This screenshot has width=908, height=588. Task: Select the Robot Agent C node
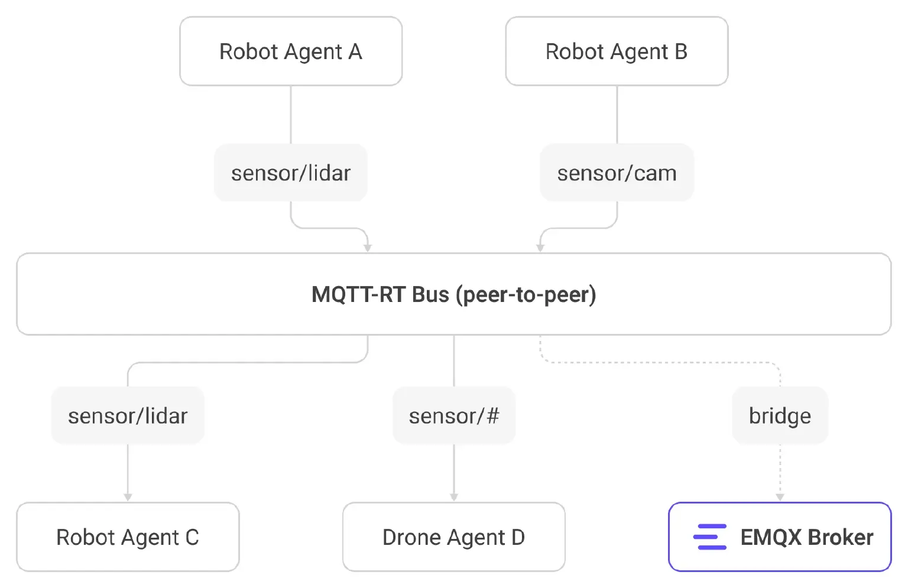[x=128, y=537]
